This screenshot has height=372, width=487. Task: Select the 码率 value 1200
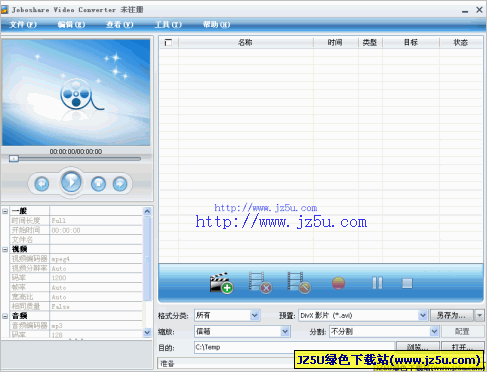(x=96, y=278)
